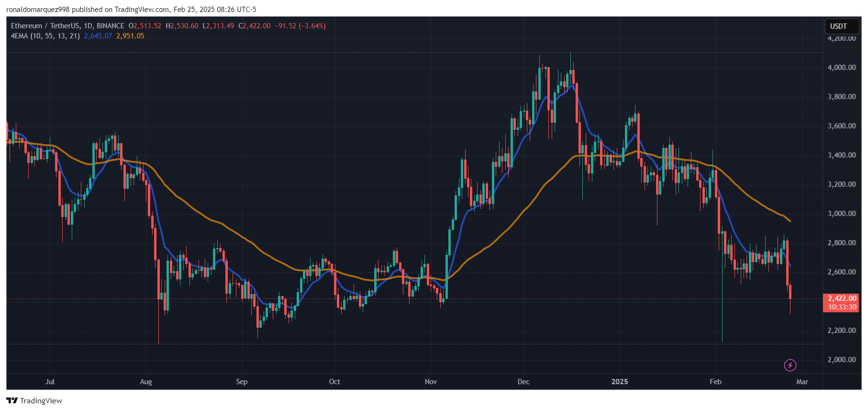Image resolution: width=868 pixels, height=411 pixels.
Task: Click the 2,000.00 price axis label
Action: tap(842, 360)
